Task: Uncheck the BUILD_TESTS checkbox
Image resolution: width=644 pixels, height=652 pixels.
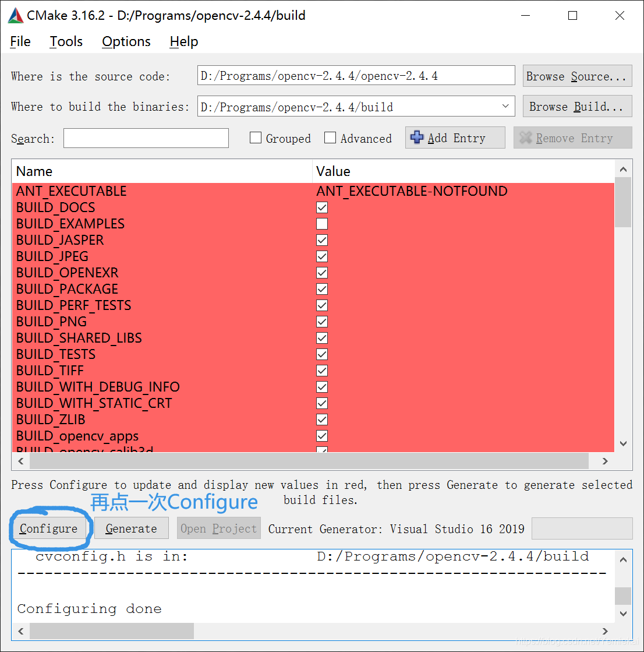Action: [x=322, y=354]
